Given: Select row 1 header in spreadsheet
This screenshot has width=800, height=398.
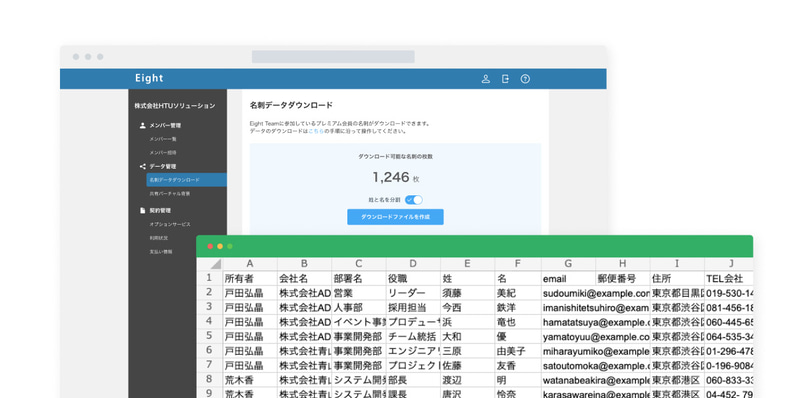Looking at the screenshot, I should click(x=209, y=278).
